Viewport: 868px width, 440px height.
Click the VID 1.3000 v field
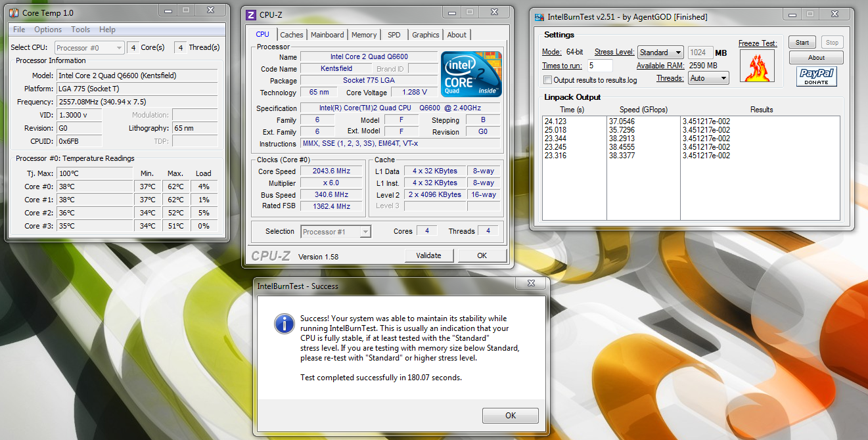tap(79, 115)
